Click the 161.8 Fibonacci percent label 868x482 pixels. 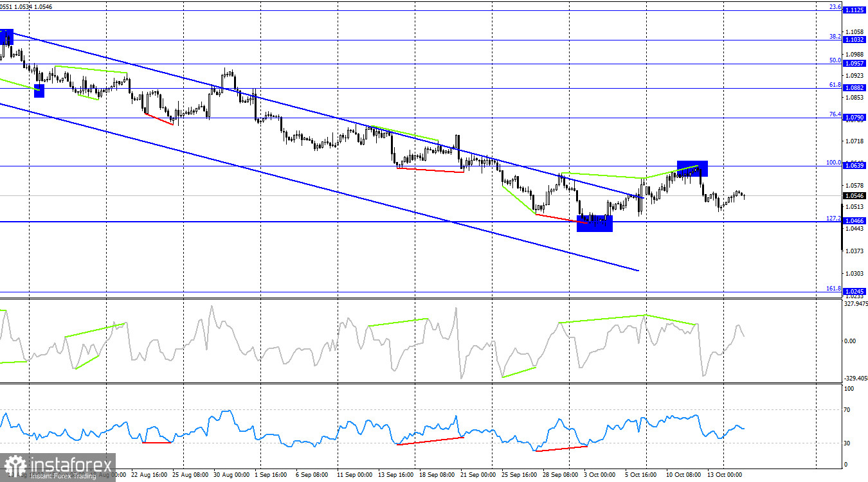click(x=833, y=289)
